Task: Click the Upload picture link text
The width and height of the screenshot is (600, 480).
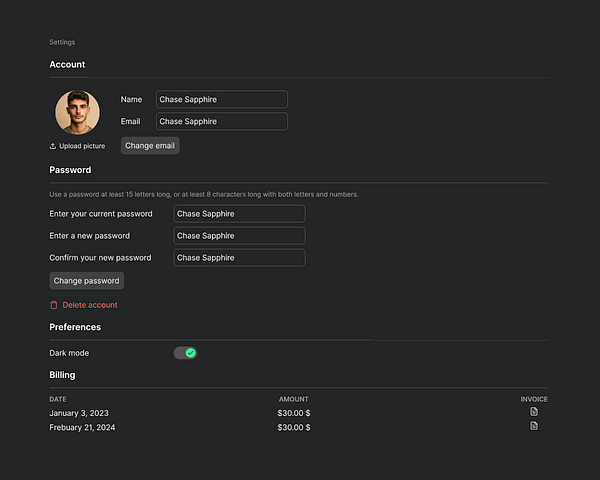Action: 82,146
